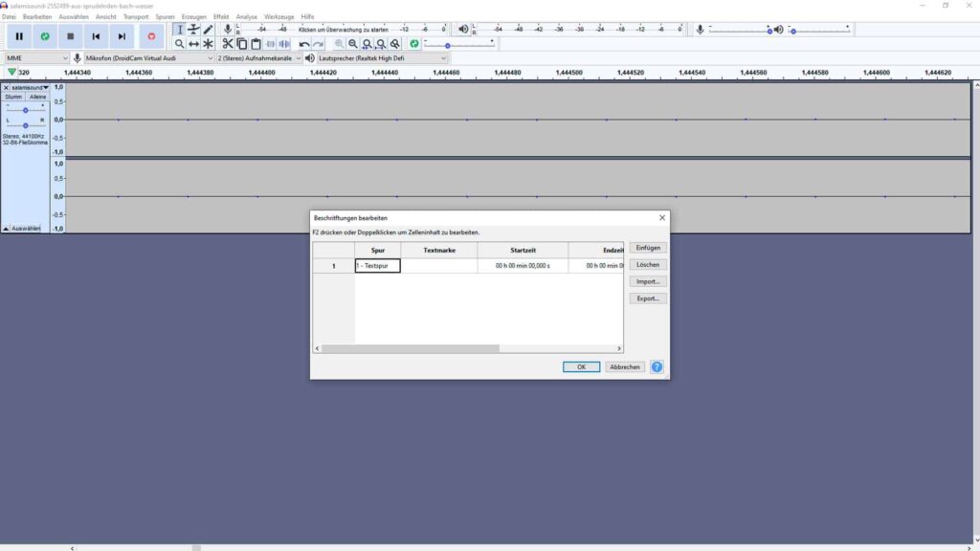Image resolution: width=980 pixels, height=551 pixels.
Task: Click the playback meter speaker icon
Action: (x=463, y=30)
